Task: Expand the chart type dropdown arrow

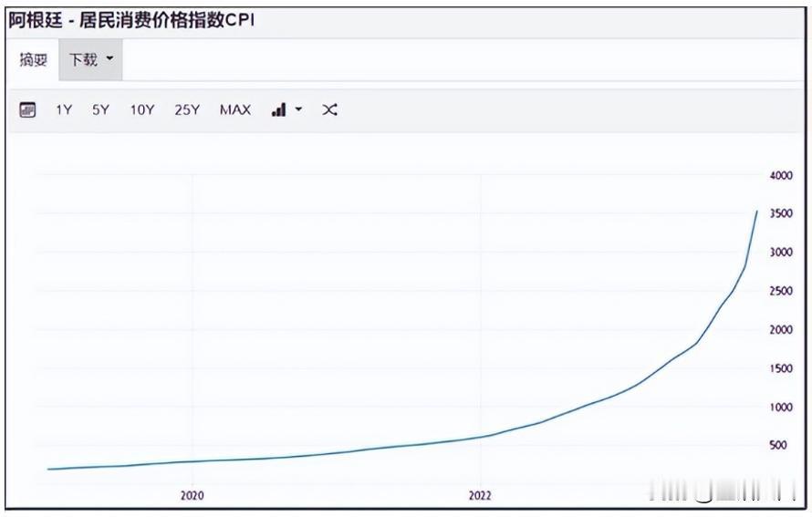Action: [x=298, y=109]
